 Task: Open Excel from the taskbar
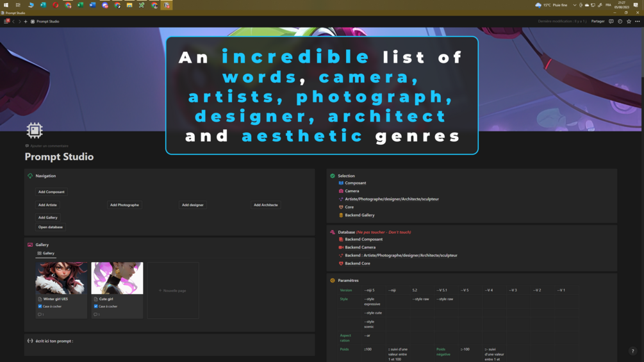(81, 5)
